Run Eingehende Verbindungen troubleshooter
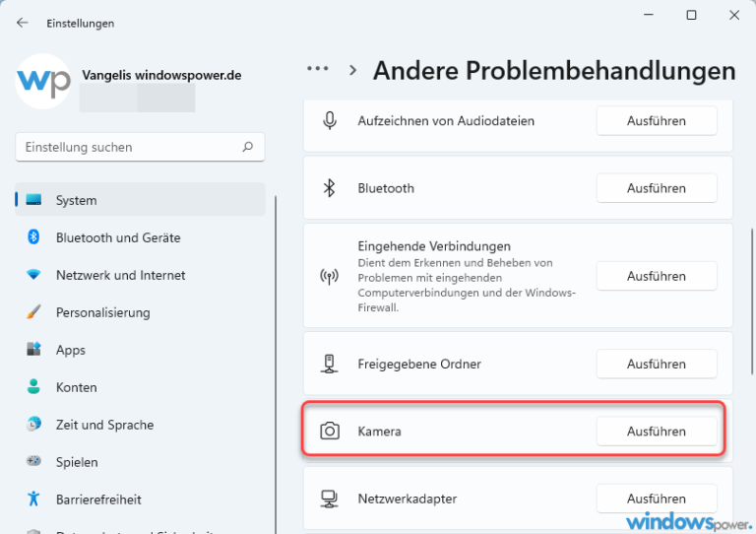 (x=656, y=277)
